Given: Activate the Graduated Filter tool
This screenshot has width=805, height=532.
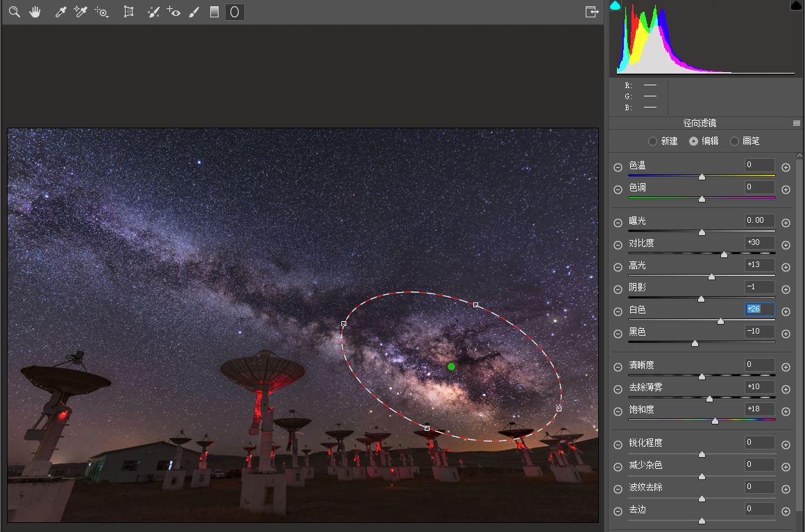Looking at the screenshot, I should click(x=214, y=12).
